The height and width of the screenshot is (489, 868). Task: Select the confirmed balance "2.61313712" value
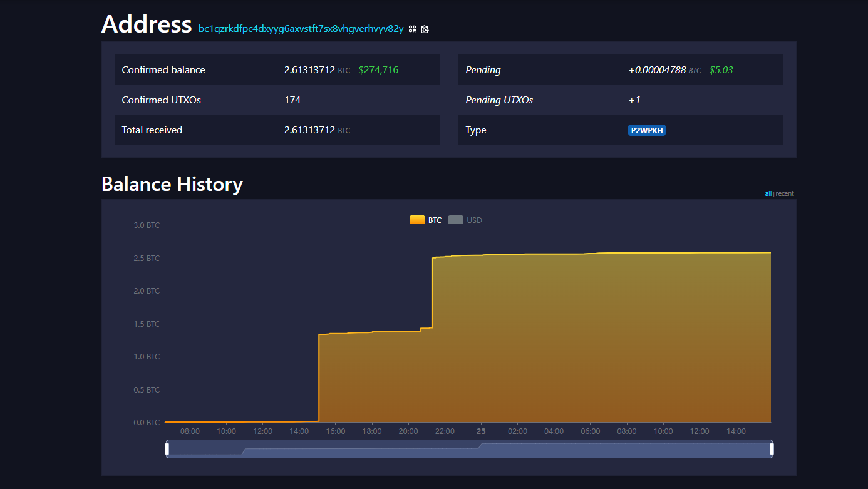[309, 70]
